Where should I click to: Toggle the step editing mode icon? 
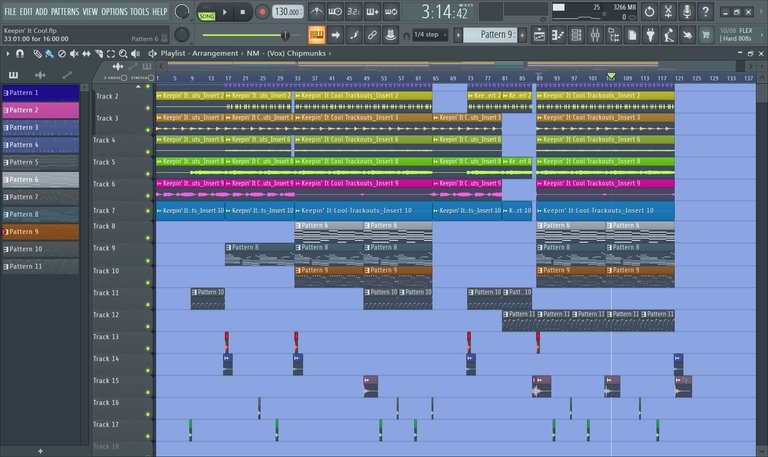tap(354, 35)
